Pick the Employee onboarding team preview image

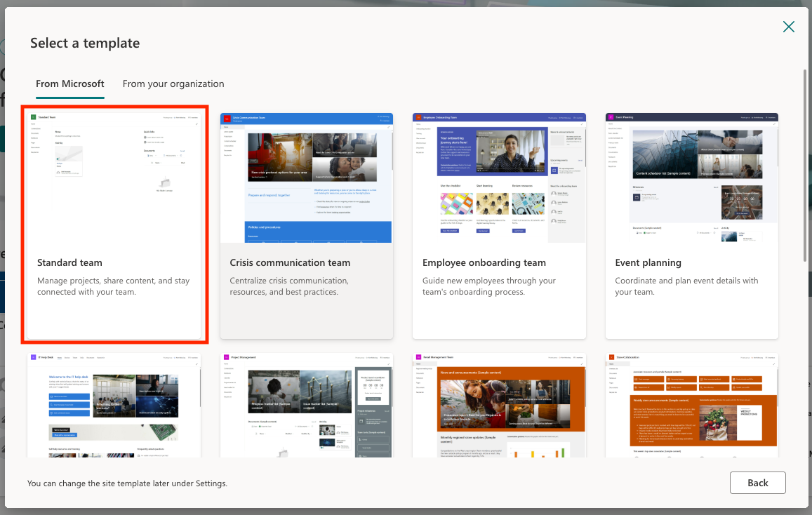pos(499,178)
